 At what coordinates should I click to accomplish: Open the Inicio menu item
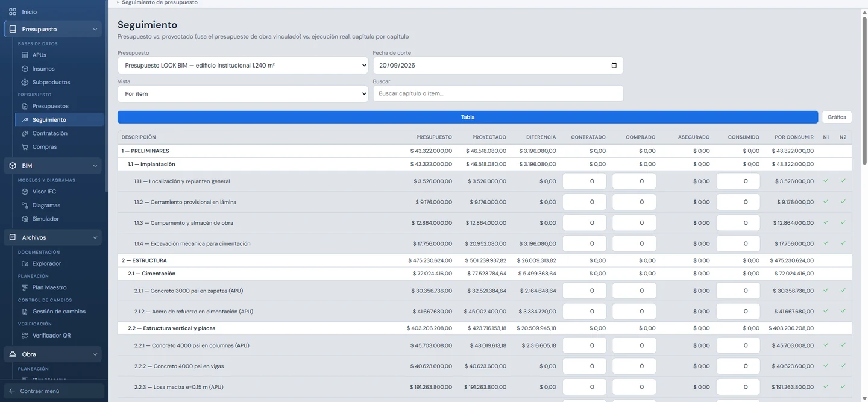(52, 12)
